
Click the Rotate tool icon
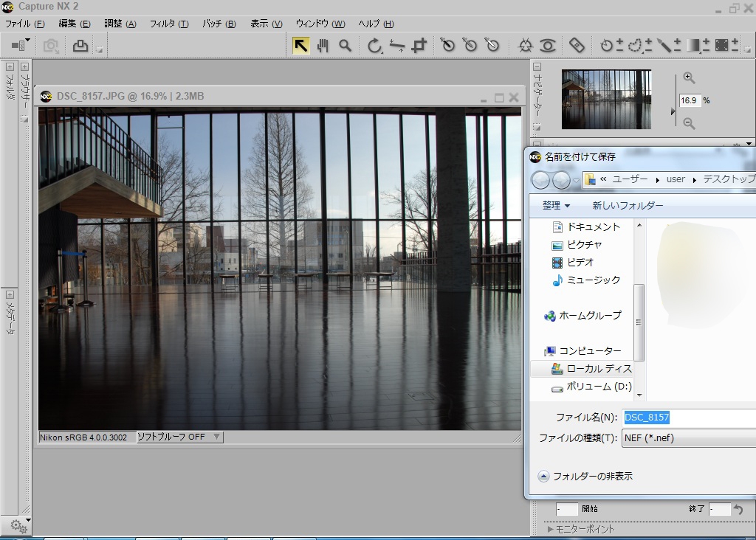point(375,46)
